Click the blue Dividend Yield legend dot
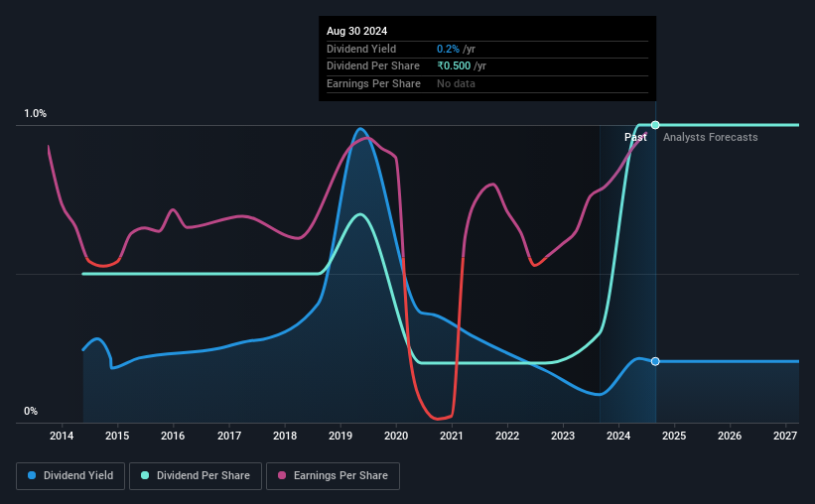 tap(32, 475)
